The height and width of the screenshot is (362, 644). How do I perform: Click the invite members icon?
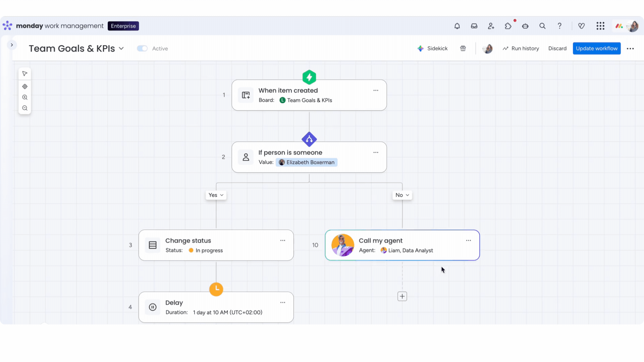point(491,26)
